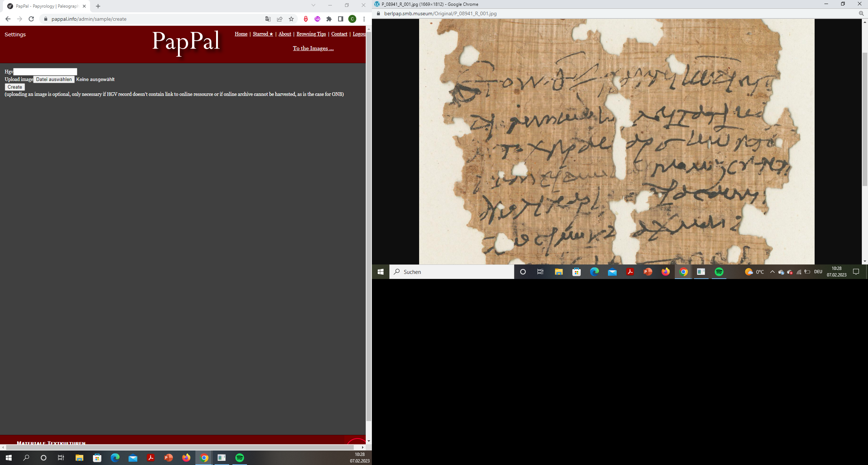This screenshot has width=868, height=465.
Task: Open Microsoft Edge on bottom taskbar
Action: tap(115, 458)
